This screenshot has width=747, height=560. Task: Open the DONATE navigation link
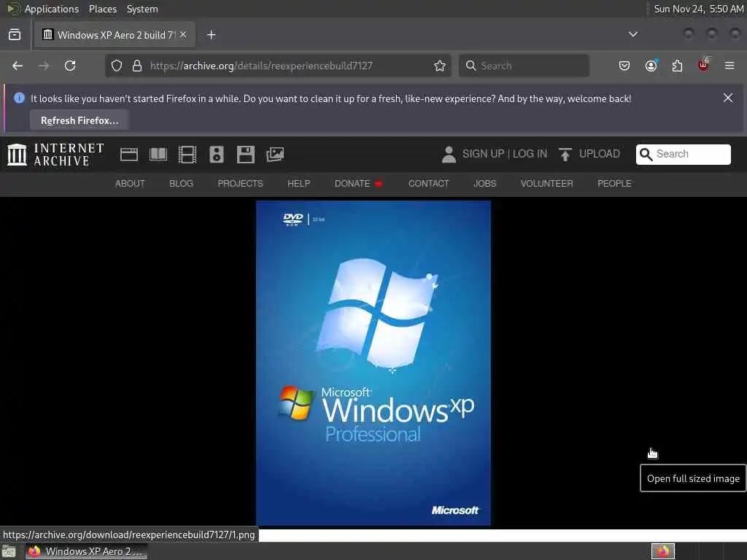358,183
